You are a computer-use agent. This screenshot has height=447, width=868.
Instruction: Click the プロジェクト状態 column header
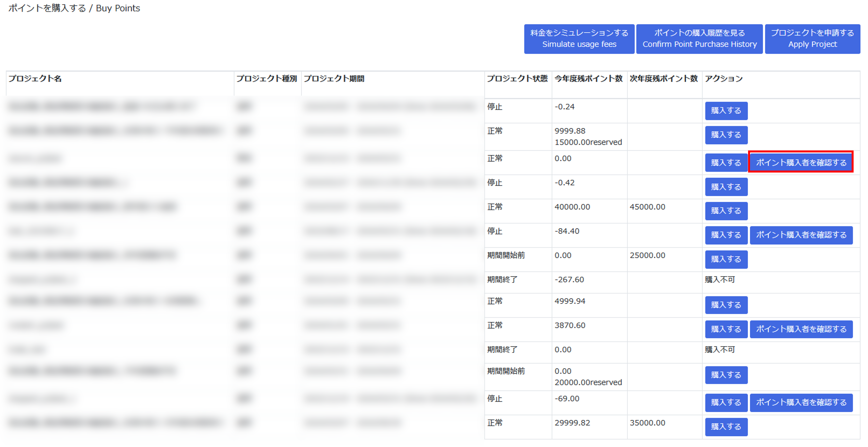point(517,79)
